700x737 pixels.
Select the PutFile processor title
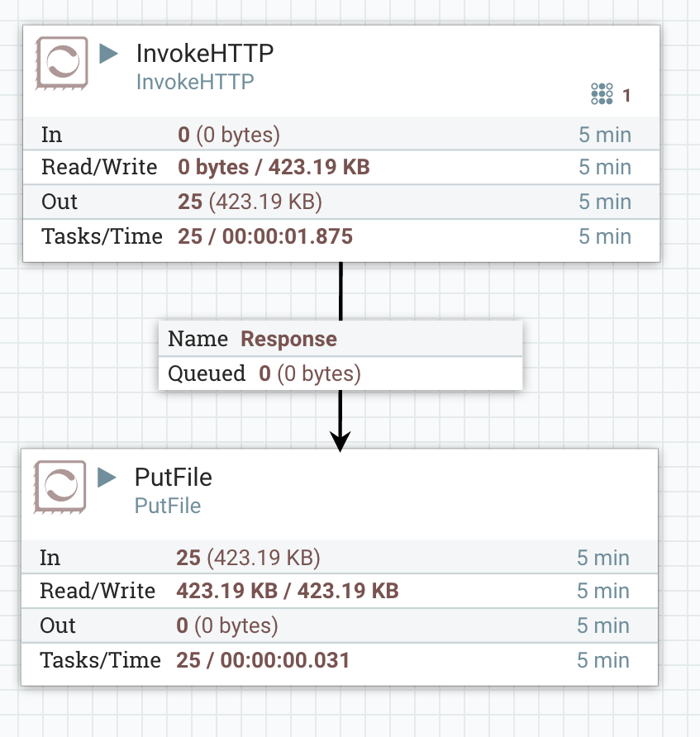[x=173, y=478]
